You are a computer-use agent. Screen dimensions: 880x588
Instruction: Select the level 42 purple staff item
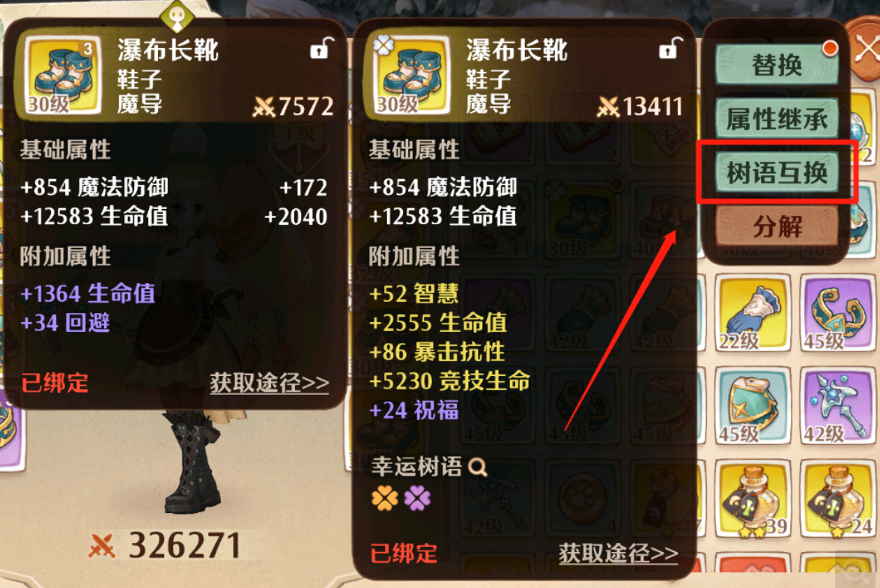pyautogui.click(x=837, y=406)
